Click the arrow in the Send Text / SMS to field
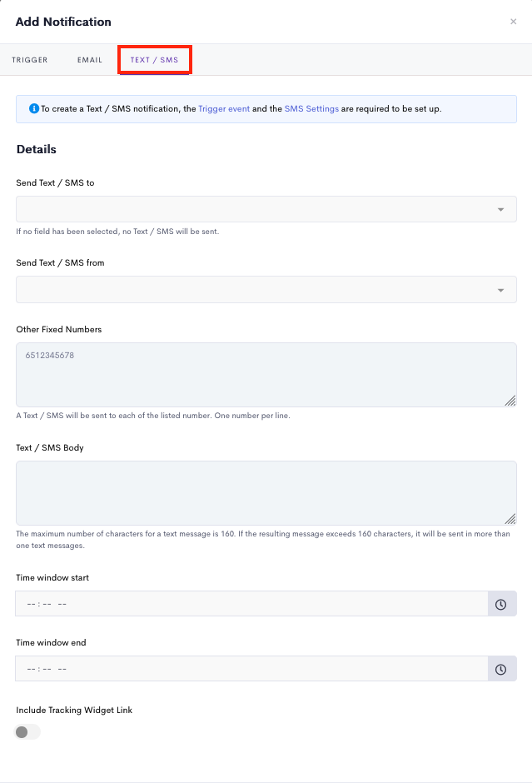 [500, 210]
